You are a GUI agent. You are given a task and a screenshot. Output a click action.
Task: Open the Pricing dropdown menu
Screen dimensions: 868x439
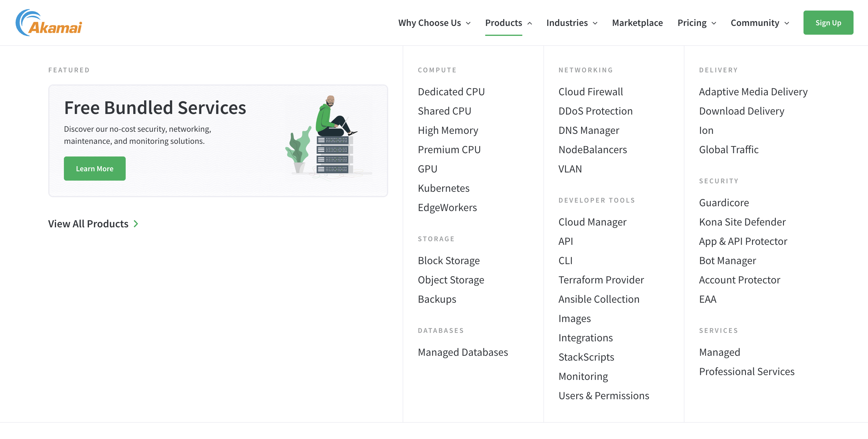[697, 23]
